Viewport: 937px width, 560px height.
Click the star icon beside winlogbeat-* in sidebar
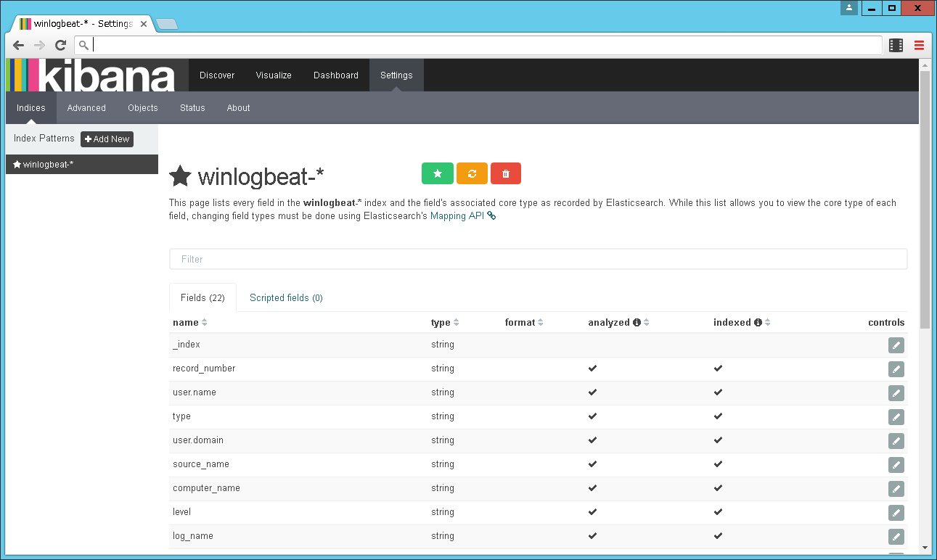click(17, 164)
